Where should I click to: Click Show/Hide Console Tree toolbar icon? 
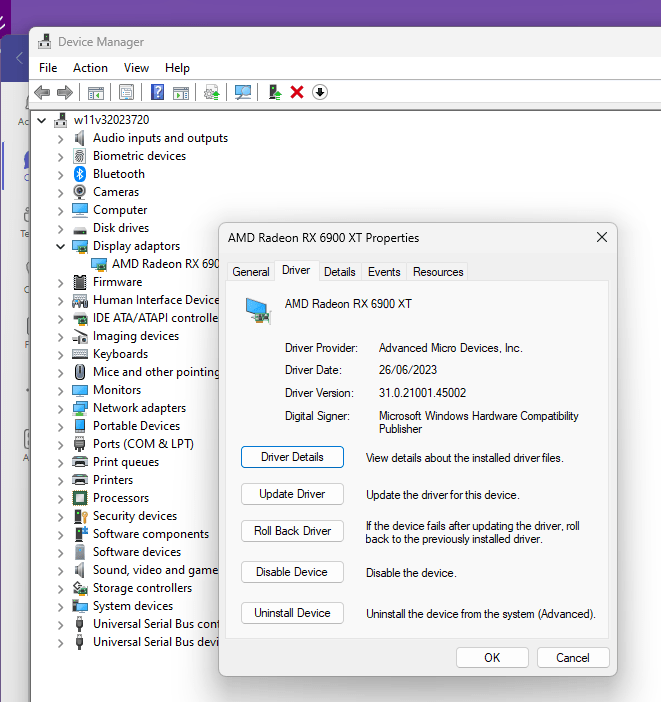pyautogui.click(x=96, y=93)
